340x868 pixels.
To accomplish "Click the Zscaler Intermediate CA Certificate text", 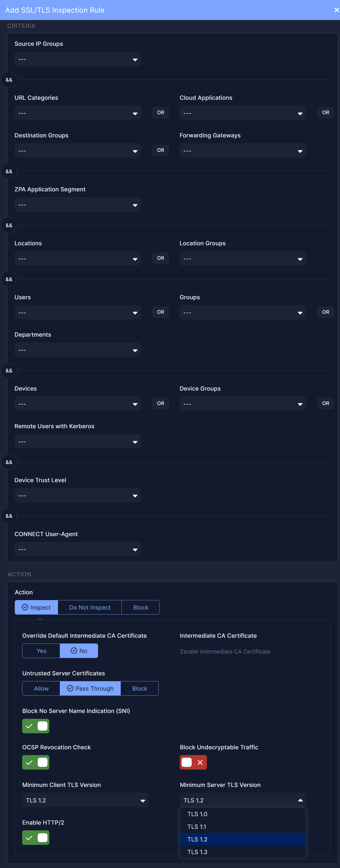I will 225,651.
